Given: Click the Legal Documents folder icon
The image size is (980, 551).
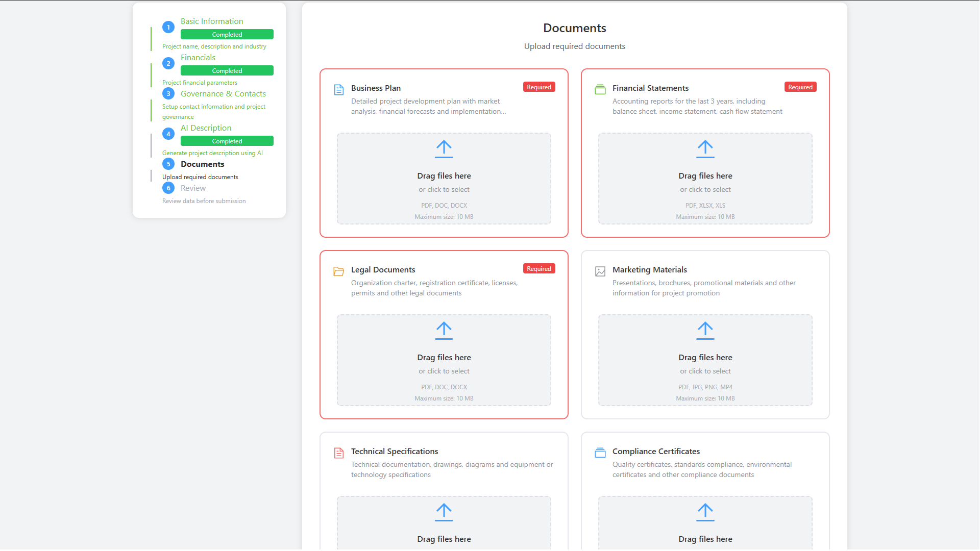Looking at the screenshot, I should 338,270.
